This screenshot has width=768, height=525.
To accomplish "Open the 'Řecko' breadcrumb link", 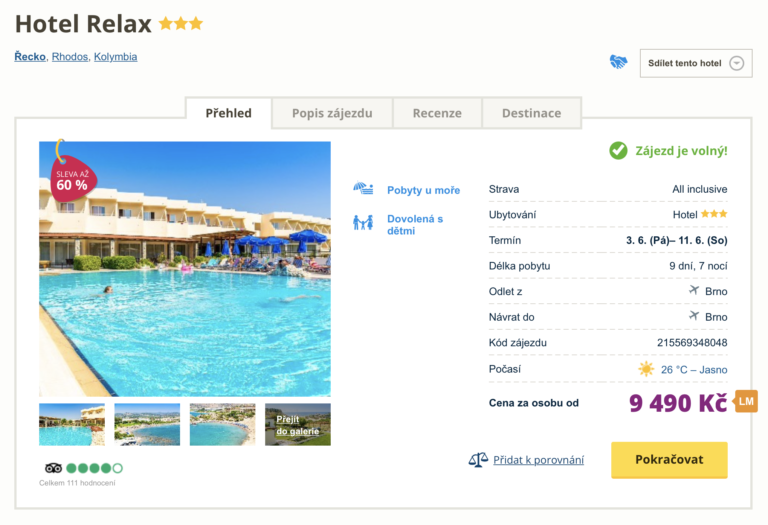I will 30,57.
